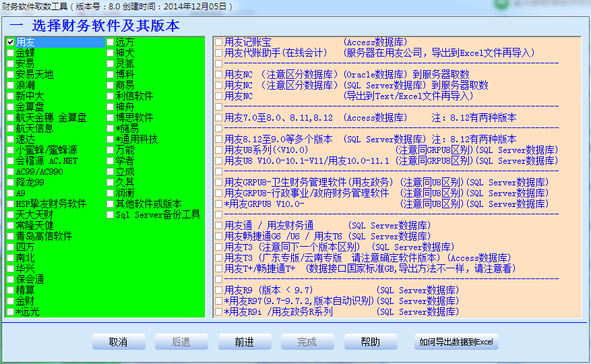
Task: Check 用友畅捷通G6 /U6 / 用友T6 option
Action: click(x=218, y=237)
